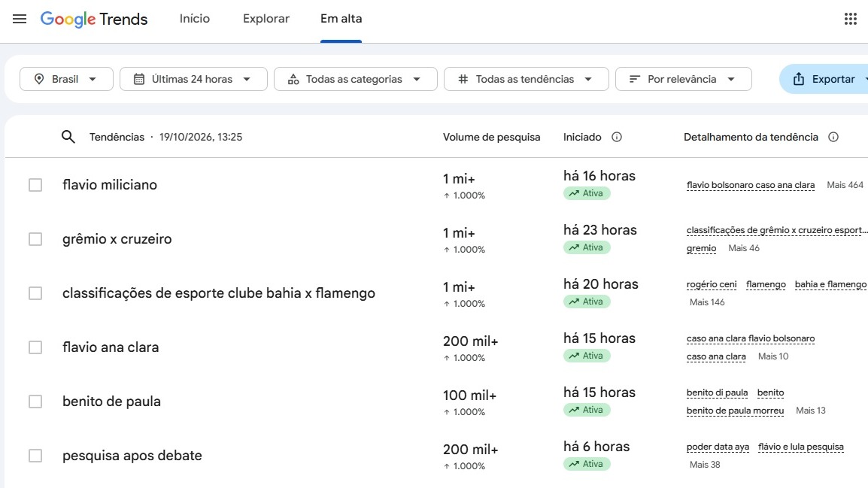Select the pesquisa apos debate checkbox

click(35, 456)
